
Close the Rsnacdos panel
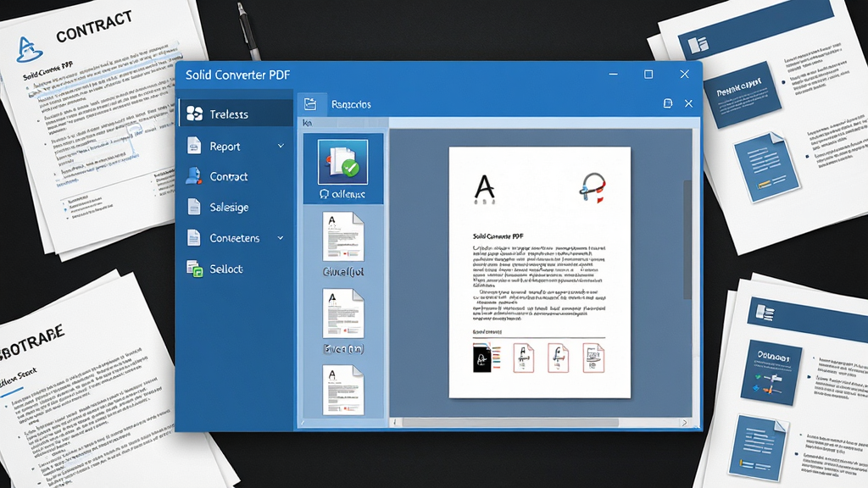click(688, 103)
